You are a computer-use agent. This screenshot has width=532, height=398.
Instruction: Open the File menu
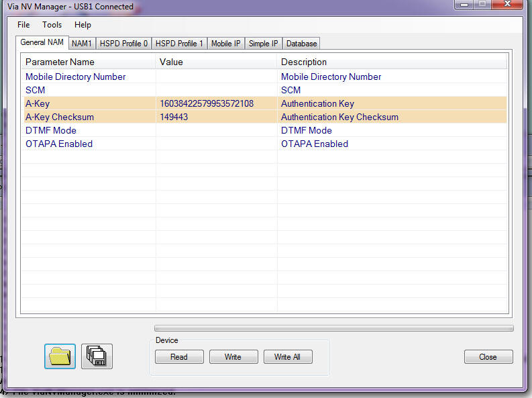pos(23,25)
